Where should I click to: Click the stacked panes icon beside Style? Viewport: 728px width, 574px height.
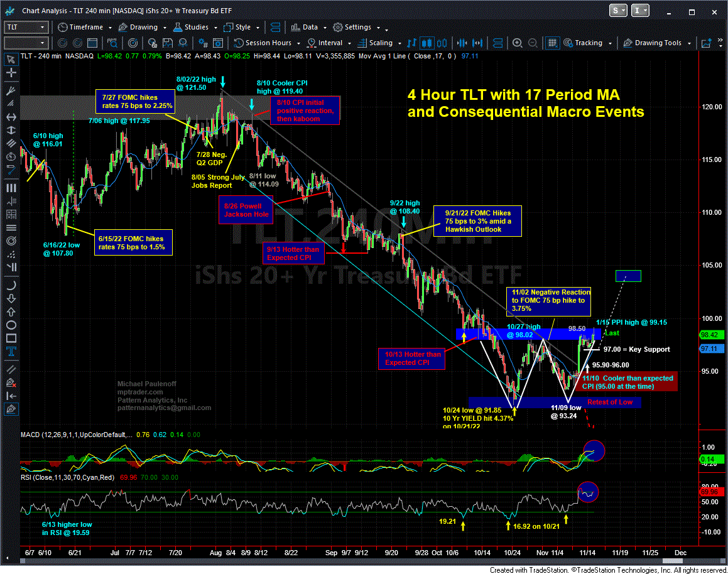point(275,28)
